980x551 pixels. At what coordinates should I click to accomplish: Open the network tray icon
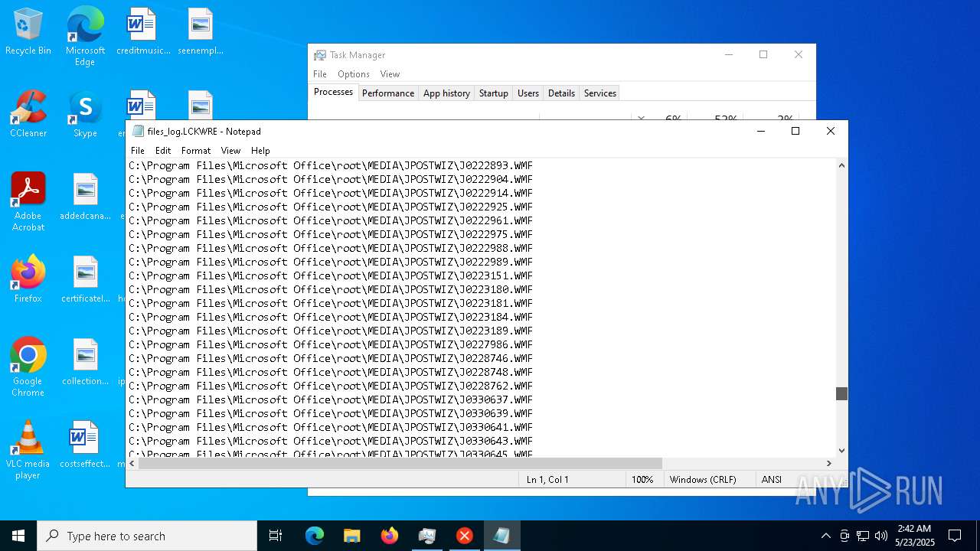tap(863, 536)
